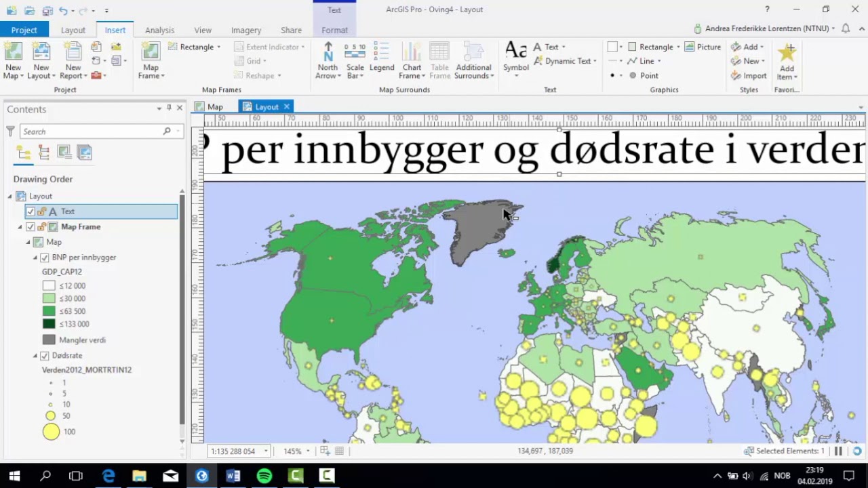Collapse the BNP per innbygger layer
The width and height of the screenshot is (868, 488).
[x=35, y=258]
